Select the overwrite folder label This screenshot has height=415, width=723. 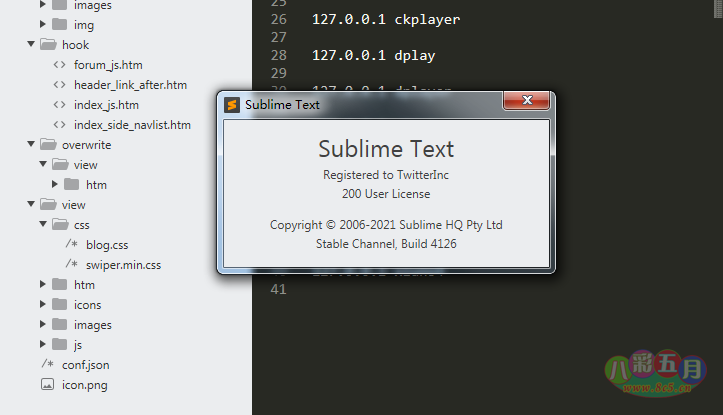[x=87, y=145]
